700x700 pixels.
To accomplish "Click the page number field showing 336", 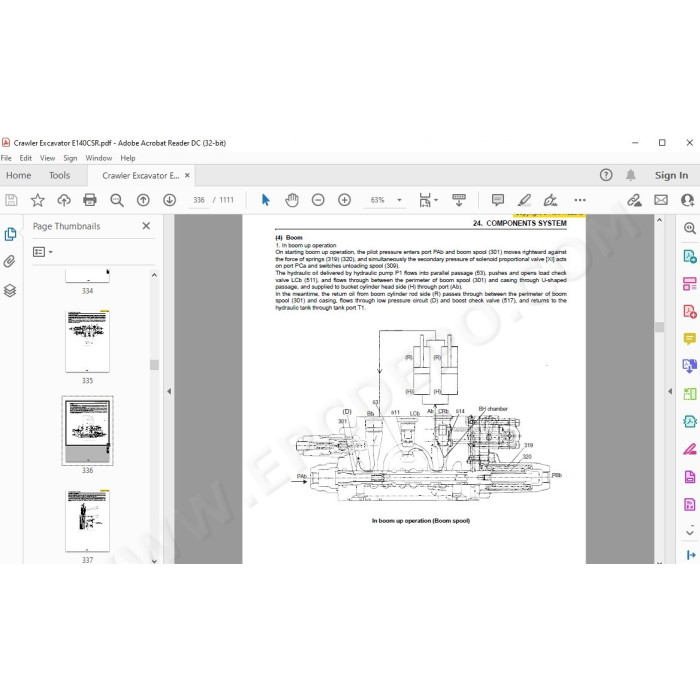I will (199, 200).
